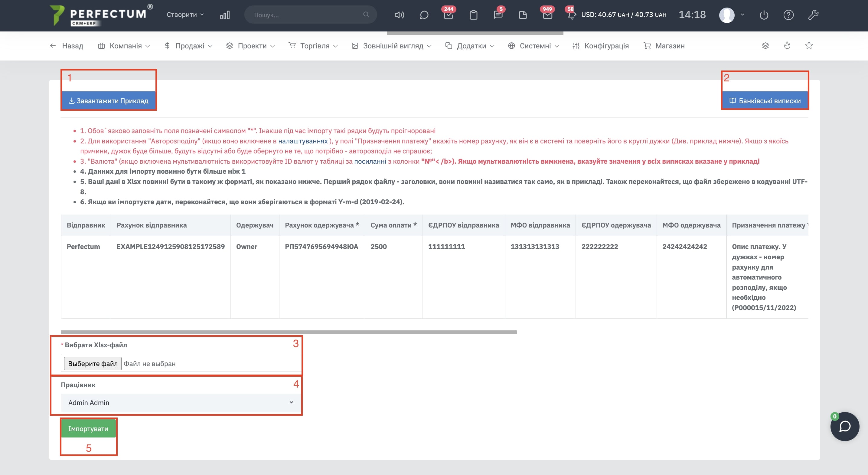This screenshot has width=868, height=475.
Task: Click the statistics bar chart icon
Action: tap(225, 15)
